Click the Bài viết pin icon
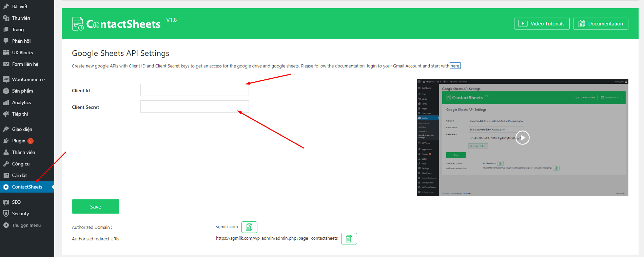 6,6
